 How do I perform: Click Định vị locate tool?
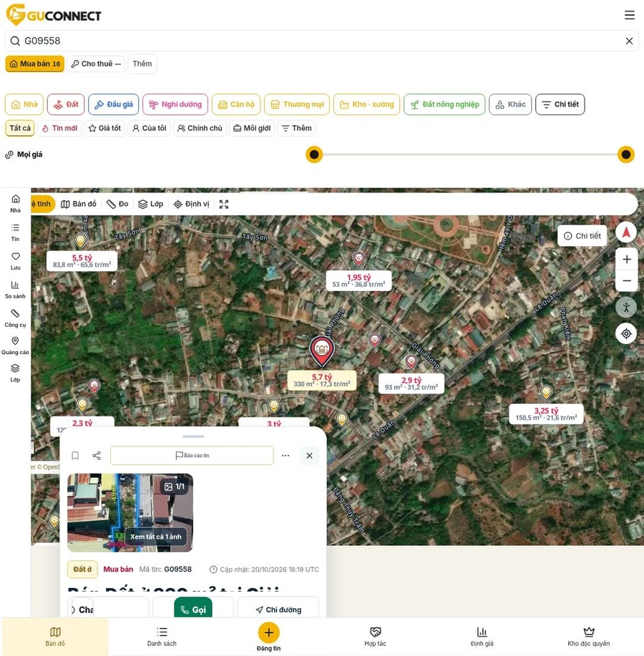click(191, 204)
